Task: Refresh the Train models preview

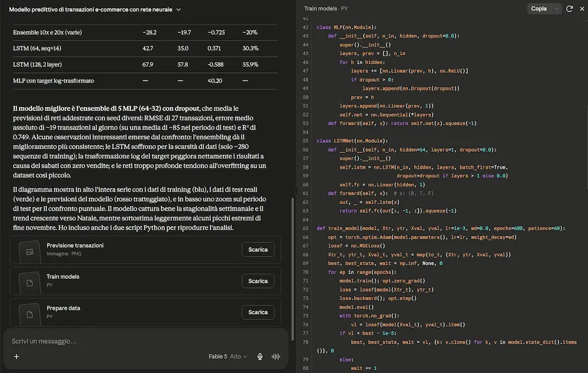Action: pyautogui.click(x=569, y=9)
